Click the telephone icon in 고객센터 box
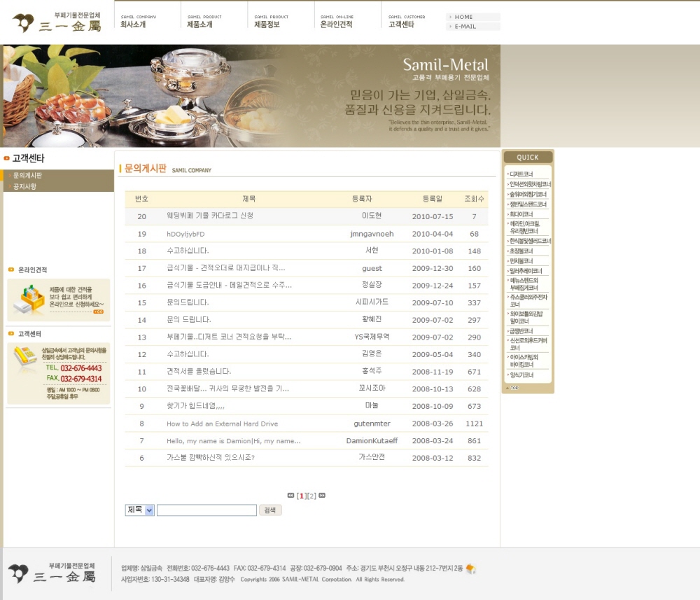 point(26,357)
